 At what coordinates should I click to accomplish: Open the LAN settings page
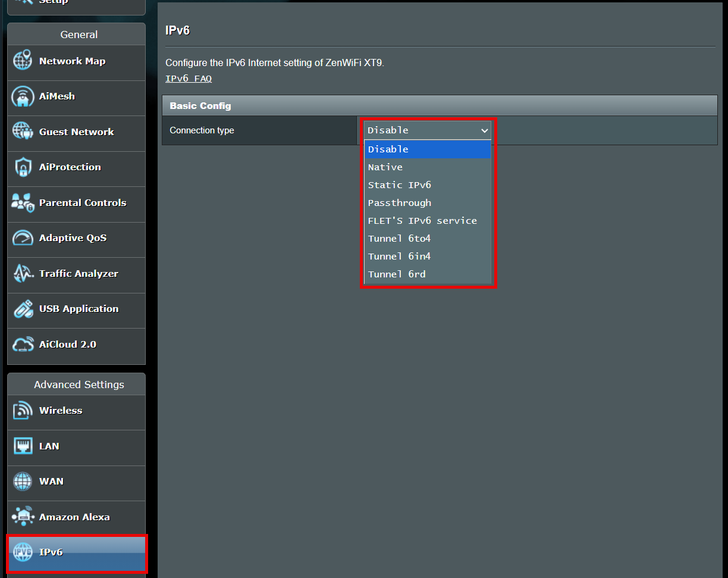(x=49, y=446)
